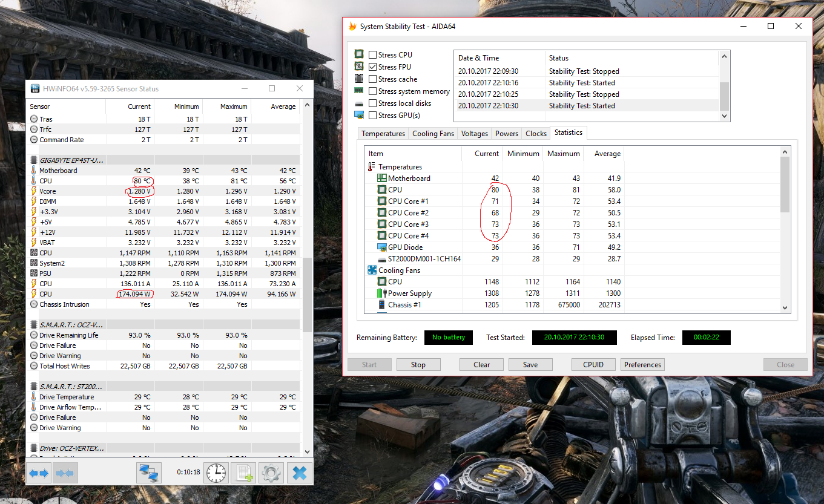Click the percent icon beside Stress FPU
The width and height of the screenshot is (824, 504).
click(359, 67)
